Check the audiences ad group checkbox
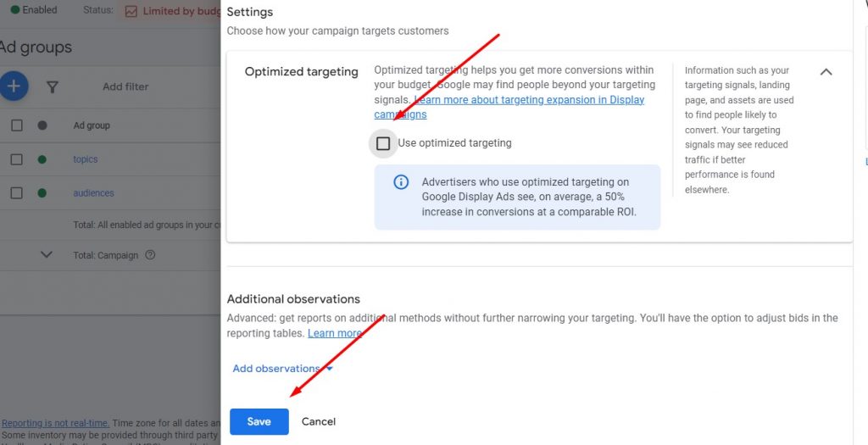The width and height of the screenshot is (868, 445). coord(17,193)
